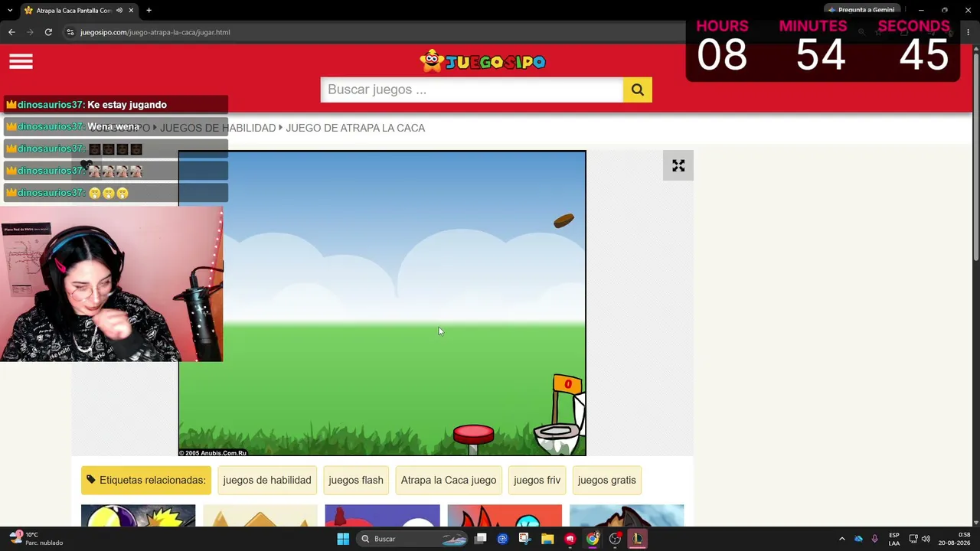Screen dimensions: 980x551
Task: Click the browser address bar URL
Action: (x=155, y=32)
